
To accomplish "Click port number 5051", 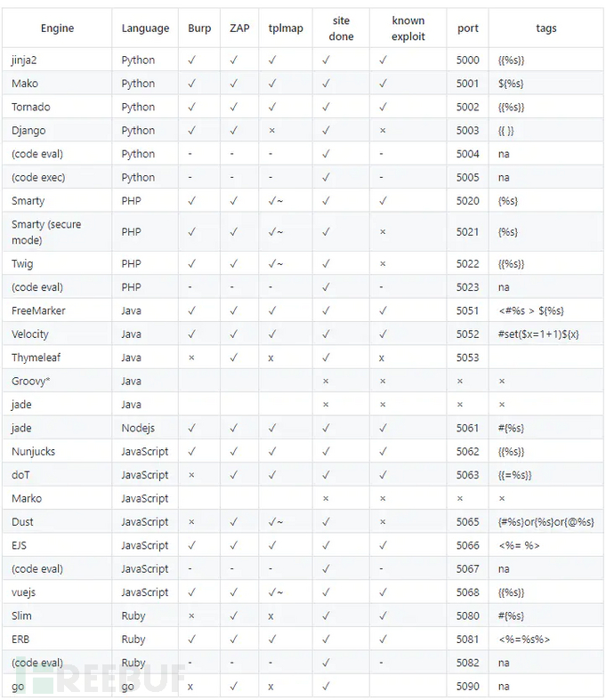I will tap(467, 310).
